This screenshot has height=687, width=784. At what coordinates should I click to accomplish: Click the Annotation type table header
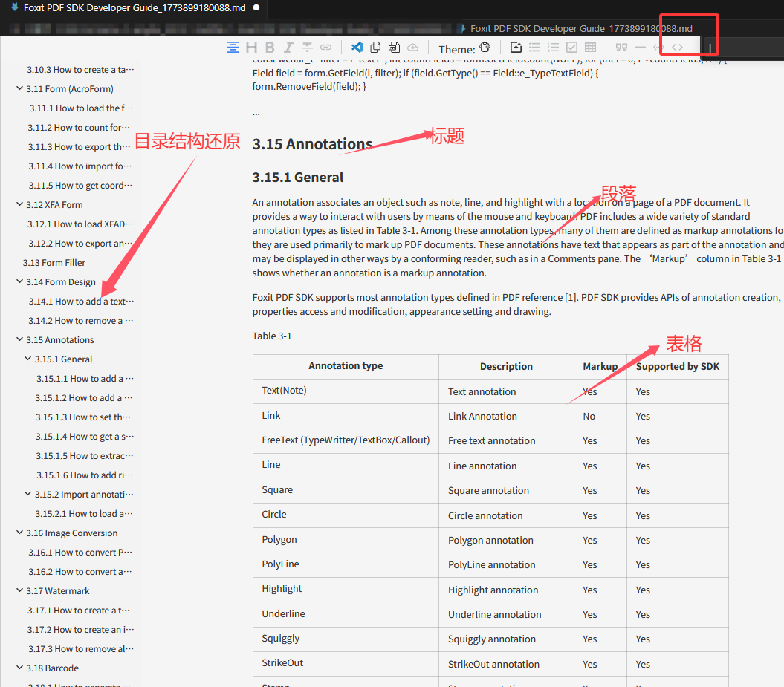point(346,365)
